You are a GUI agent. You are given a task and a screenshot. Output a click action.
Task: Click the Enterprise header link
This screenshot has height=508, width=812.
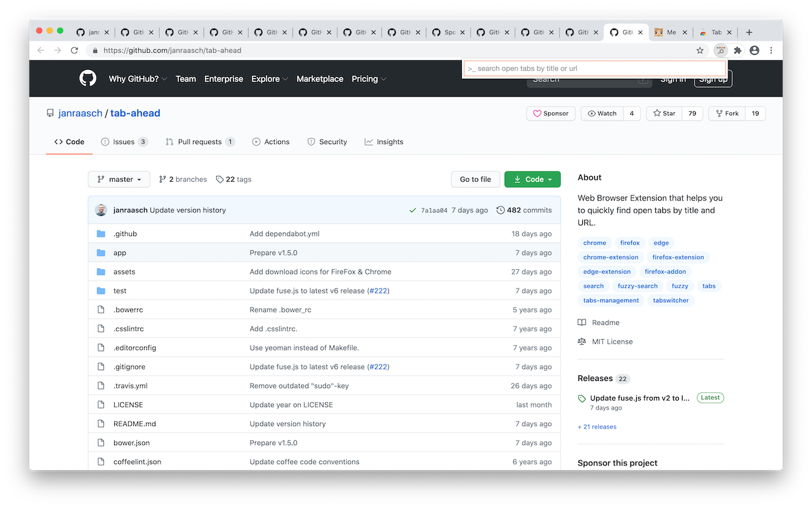224,79
